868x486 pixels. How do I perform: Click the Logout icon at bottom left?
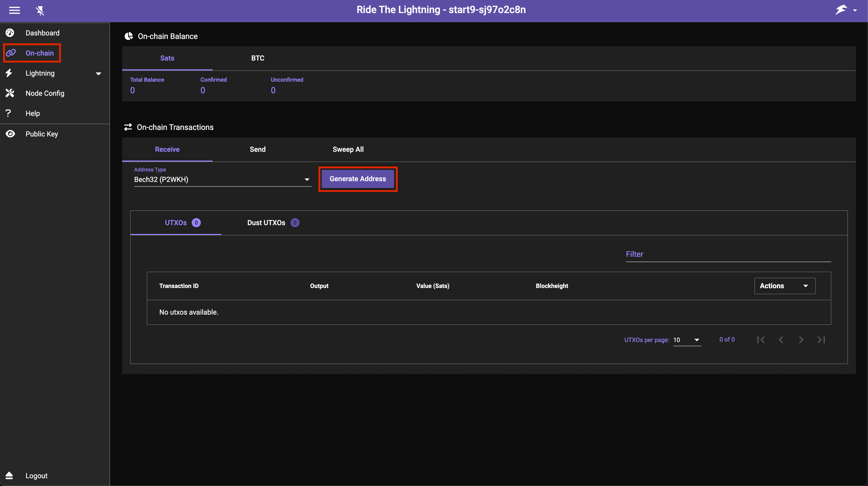click(9, 475)
